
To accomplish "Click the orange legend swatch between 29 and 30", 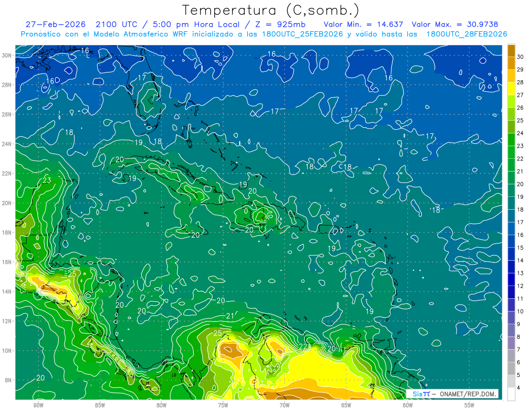I will click(x=511, y=63).
